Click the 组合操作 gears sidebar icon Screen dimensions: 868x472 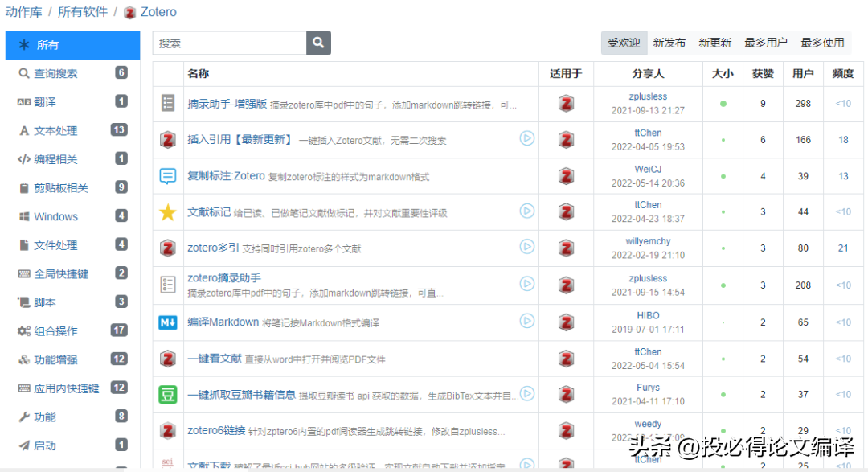[24, 330]
